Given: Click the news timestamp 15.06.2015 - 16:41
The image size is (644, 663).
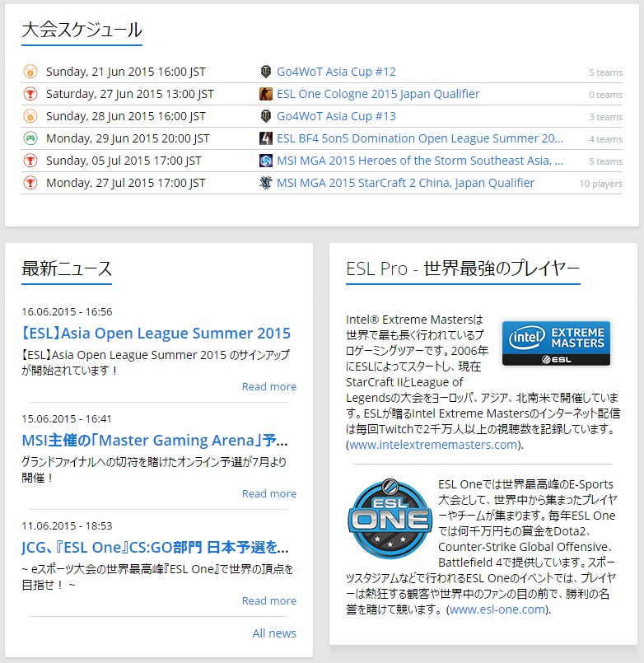Looking at the screenshot, I should [x=67, y=418].
